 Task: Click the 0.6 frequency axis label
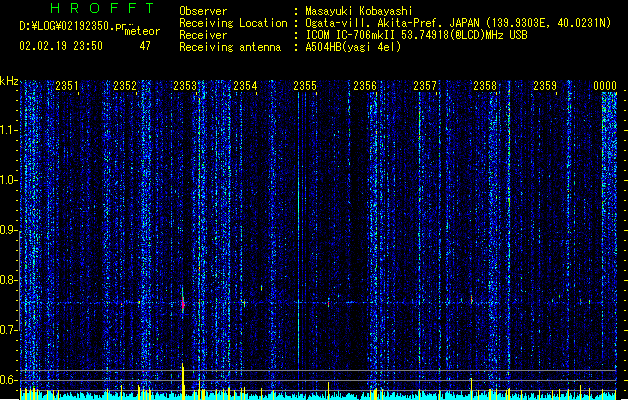(8, 380)
